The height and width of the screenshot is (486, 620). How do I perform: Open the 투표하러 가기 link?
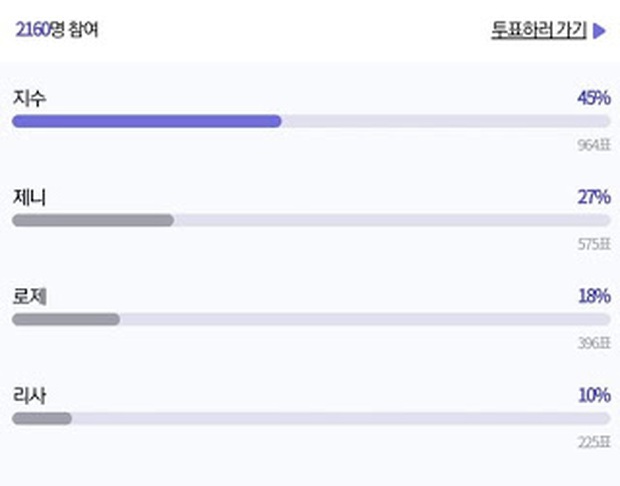point(538,30)
